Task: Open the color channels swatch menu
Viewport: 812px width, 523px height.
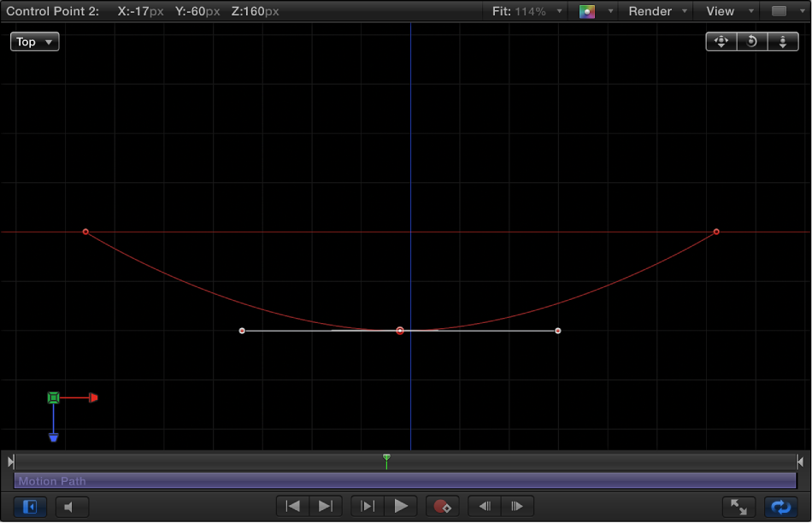Action: point(591,11)
